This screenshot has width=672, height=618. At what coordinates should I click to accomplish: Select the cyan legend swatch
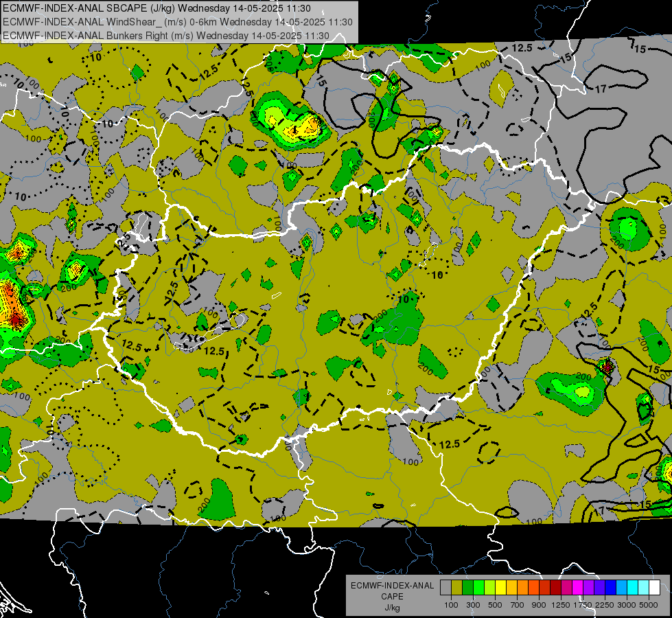633,587
